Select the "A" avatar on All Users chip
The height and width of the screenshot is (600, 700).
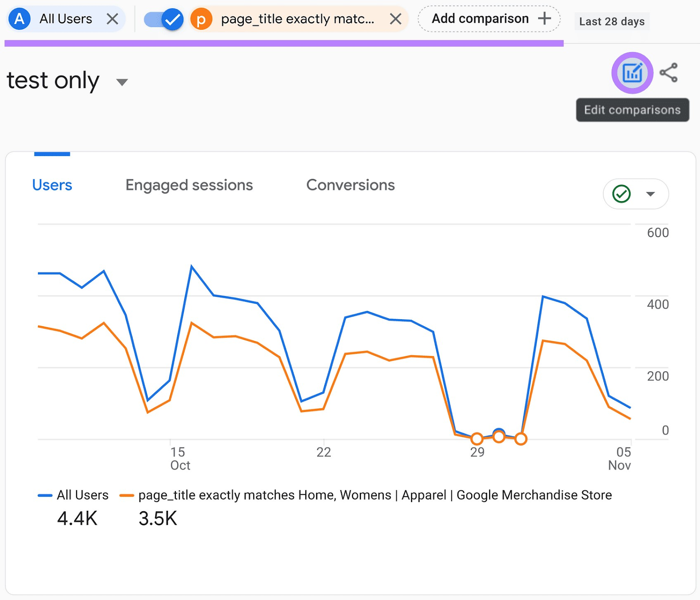coord(19,19)
